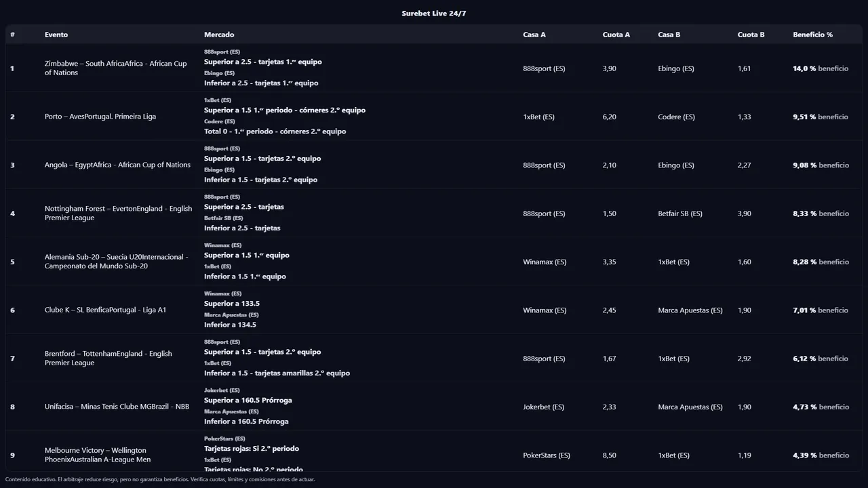
Task: Click the 8,50 odds for PokerStars
Action: (x=609, y=455)
